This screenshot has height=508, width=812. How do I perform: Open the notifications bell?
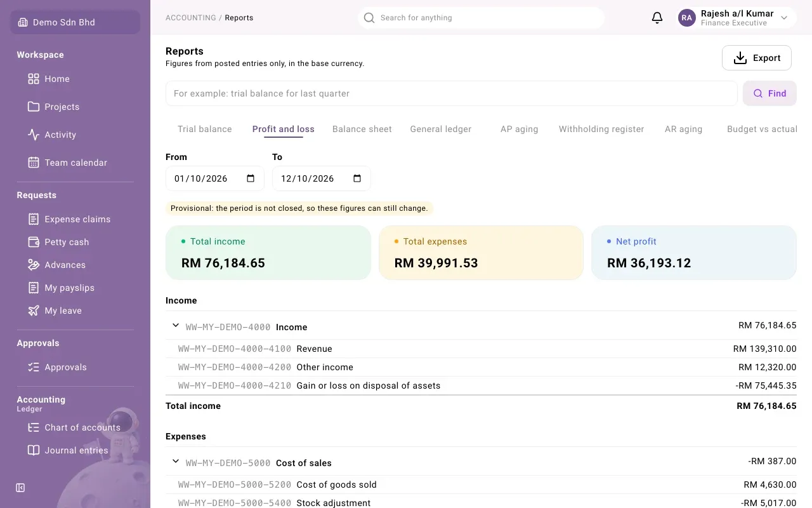pyautogui.click(x=657, y=18)
